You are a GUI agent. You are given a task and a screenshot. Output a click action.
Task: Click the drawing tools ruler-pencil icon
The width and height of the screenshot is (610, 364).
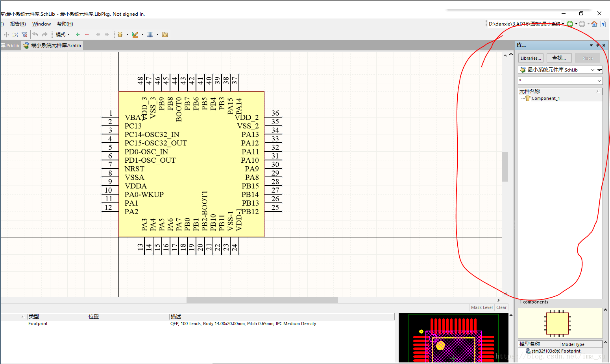point(135,35)
